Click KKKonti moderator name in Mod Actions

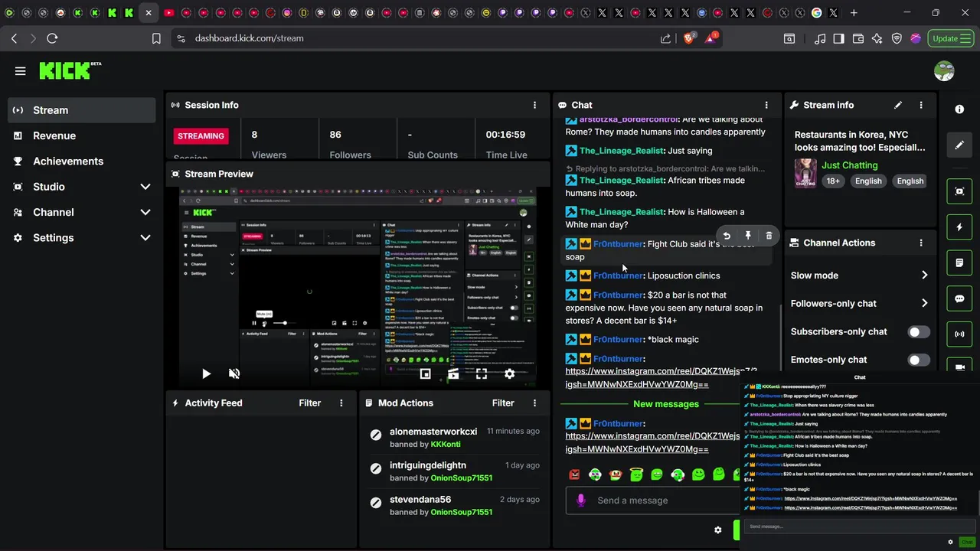(446, 445)
